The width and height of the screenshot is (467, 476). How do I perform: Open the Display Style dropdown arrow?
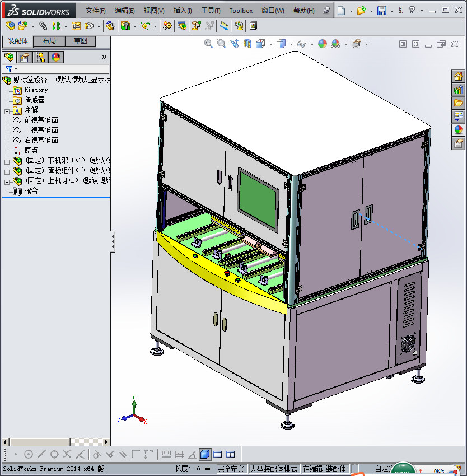click(x=291, y=44)
